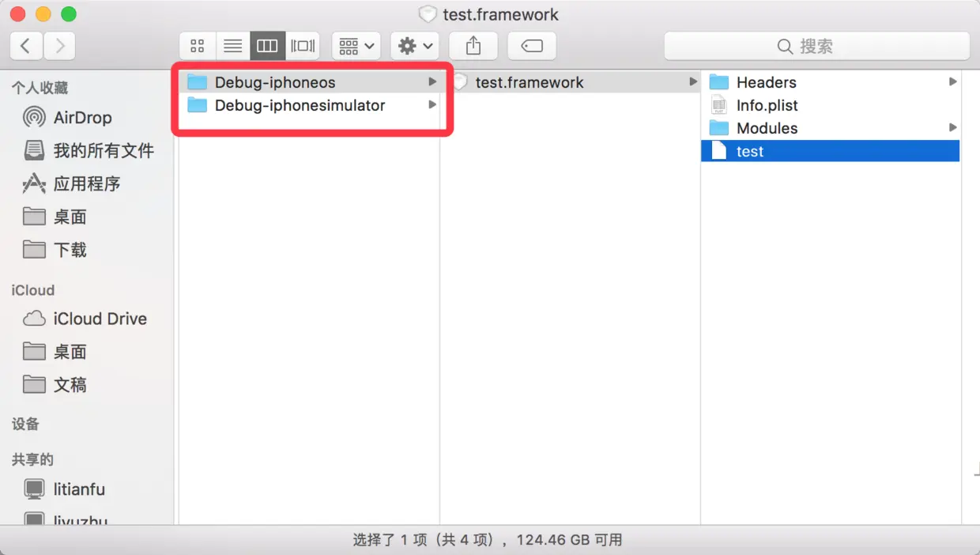Open AirDrop in the sidebar
Screen dimensions: 980x555
click(82, 118)
